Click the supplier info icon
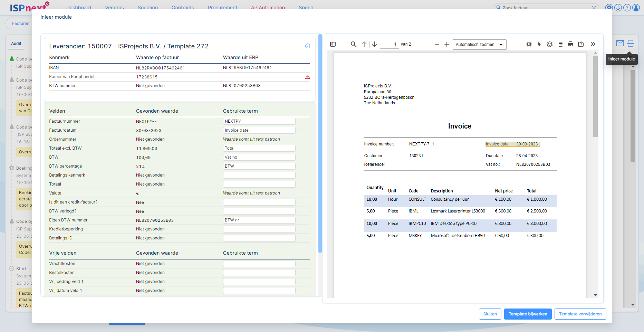Image resolution: width=644 pixels, height=332 pixels. [308, 46]
